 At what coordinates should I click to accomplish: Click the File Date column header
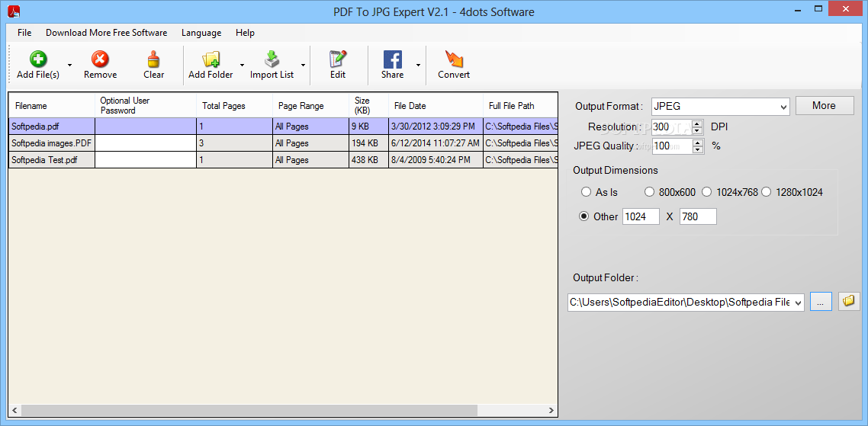(436, 106)
